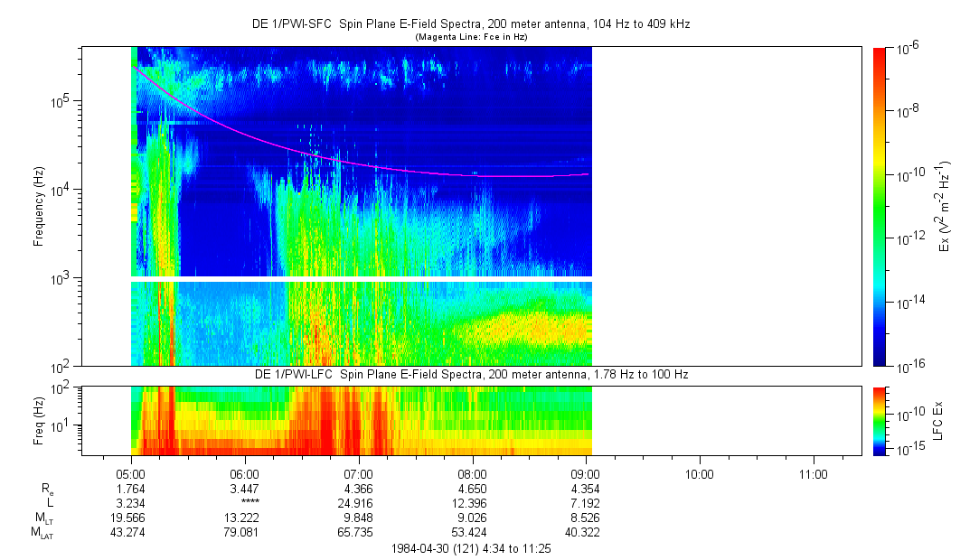Click the Re value 4.650
This screenshot has width=979, height=560.
coord(473,489)
